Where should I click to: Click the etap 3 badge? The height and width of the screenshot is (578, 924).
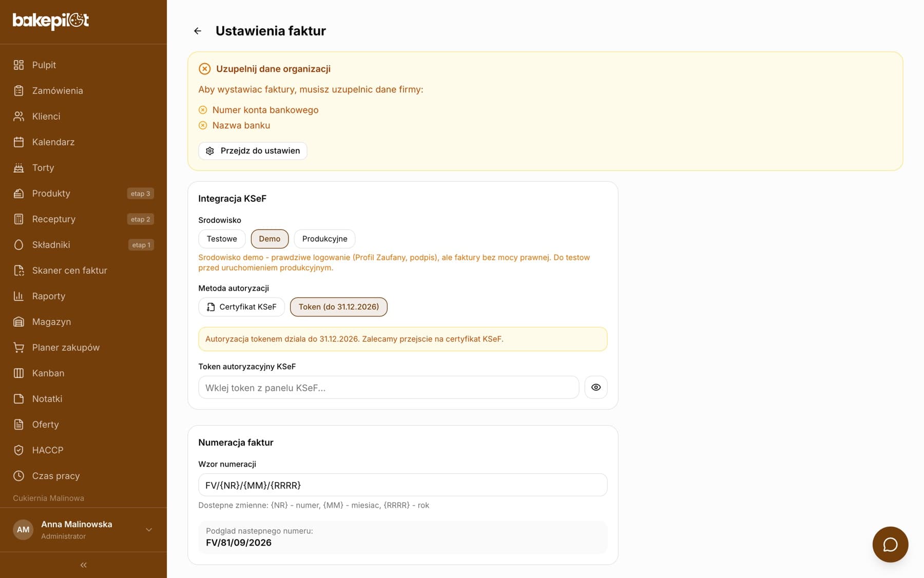pyautogui.click(x=141, y=194)
